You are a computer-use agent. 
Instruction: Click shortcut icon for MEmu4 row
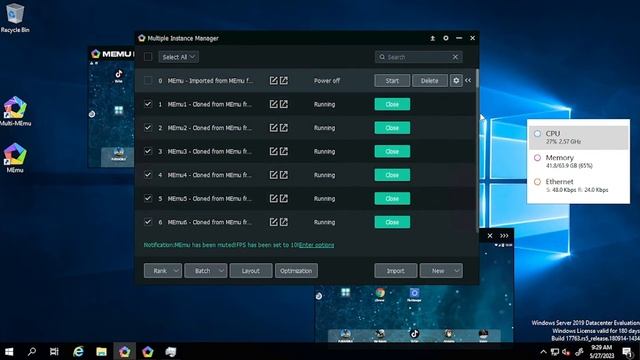[x=284, y=175]
